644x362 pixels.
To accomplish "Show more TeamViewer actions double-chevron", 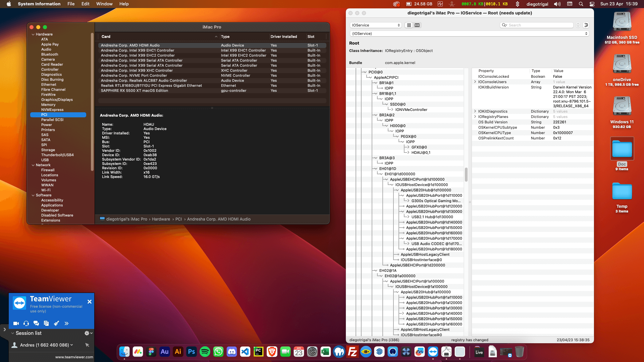I will (x=66, y=323).
